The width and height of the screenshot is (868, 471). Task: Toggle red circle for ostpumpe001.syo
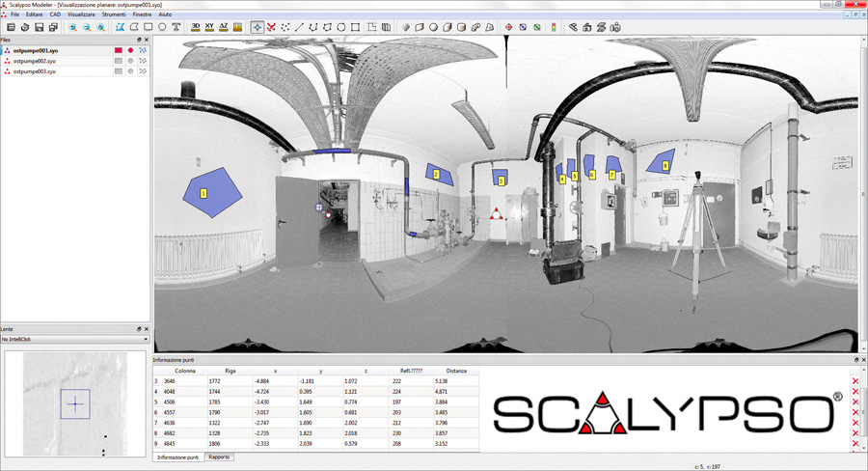tap(130, 50)
